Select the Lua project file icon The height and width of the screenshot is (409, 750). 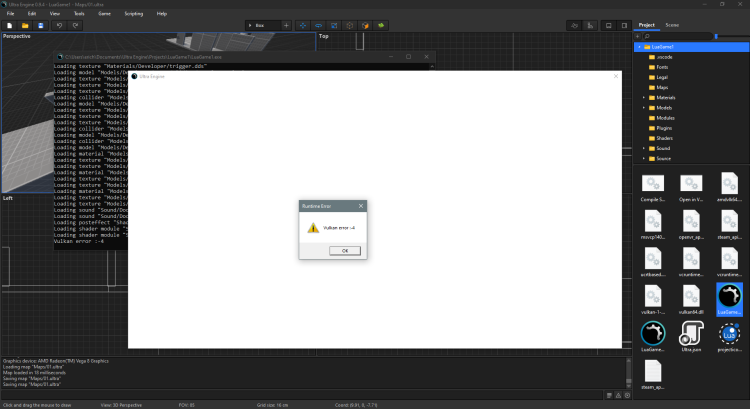[729, 336]
